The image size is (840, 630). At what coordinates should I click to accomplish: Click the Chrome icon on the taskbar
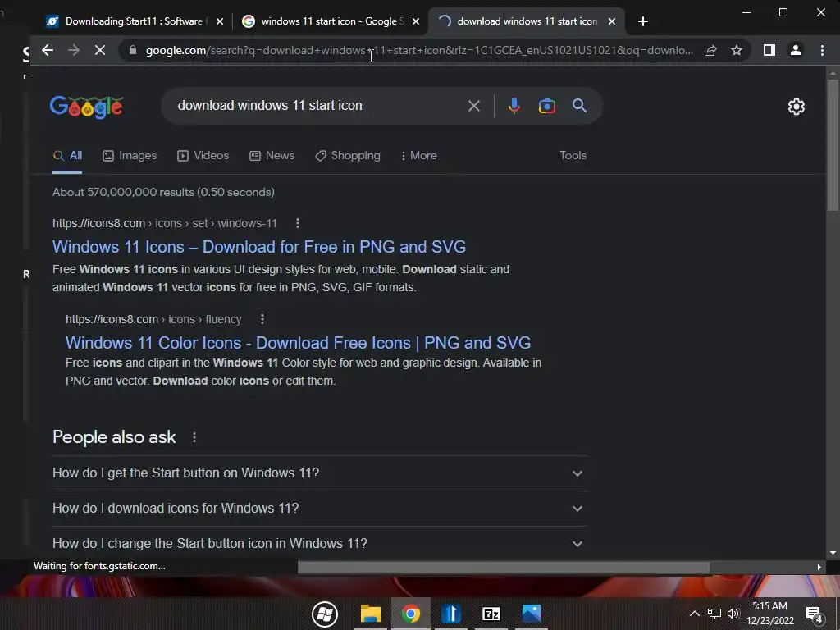pyautogui.click(x=411, y=614)
